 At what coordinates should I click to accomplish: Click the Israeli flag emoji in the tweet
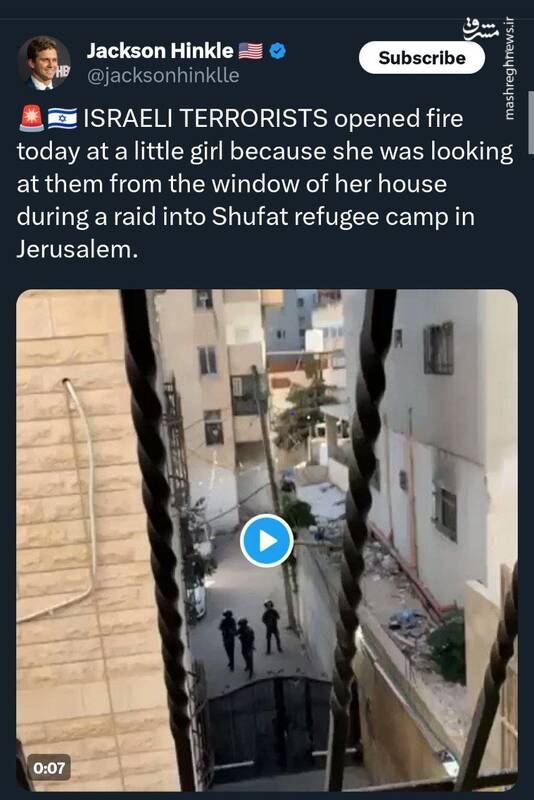(62, 119)
